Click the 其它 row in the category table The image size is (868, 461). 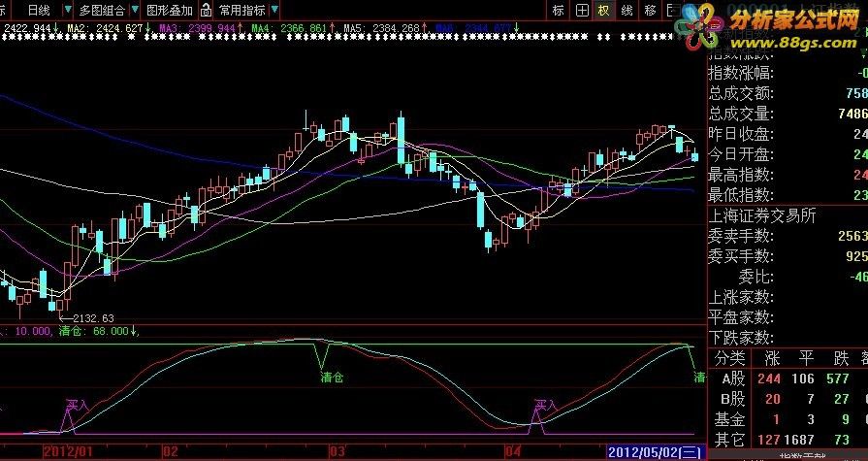pos(788,440)
